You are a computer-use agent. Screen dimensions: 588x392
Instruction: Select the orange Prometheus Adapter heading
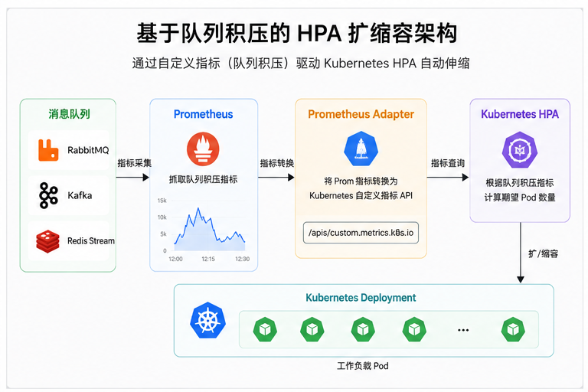(x=361, y=114)
